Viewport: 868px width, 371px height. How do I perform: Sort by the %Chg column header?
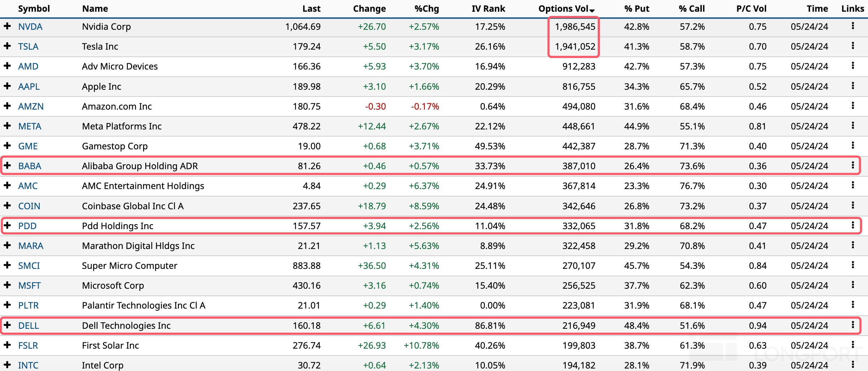point(427,9)
